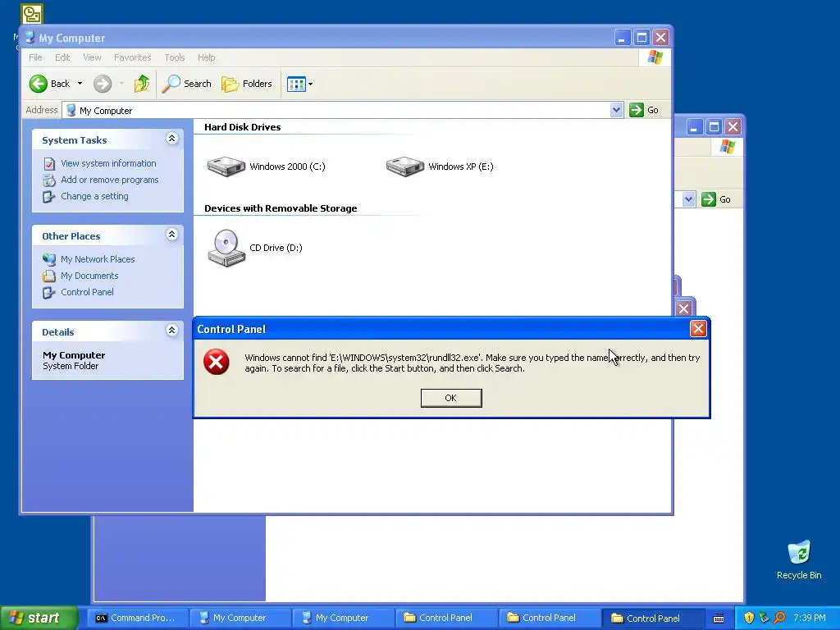This screenshot has height=630, width=840.
Task: Collapse the Other Places panel
Action: pyautogui.click(x=172, y=235)
